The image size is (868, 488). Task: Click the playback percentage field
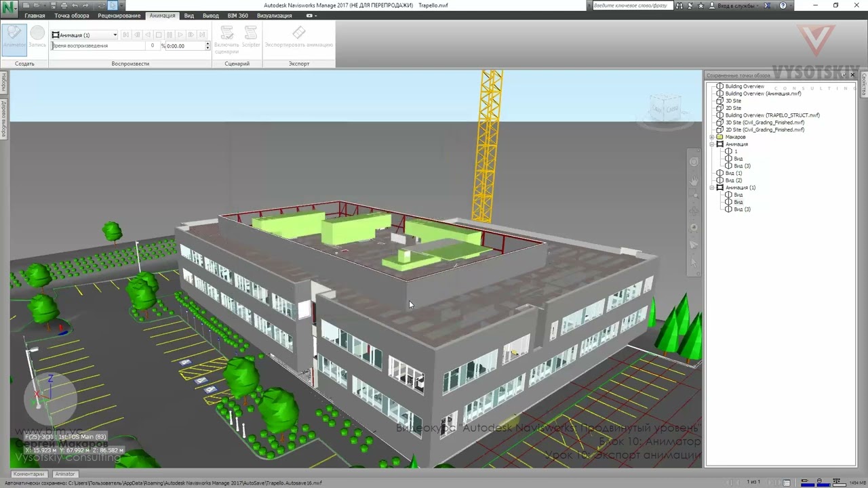pos(153,45)
